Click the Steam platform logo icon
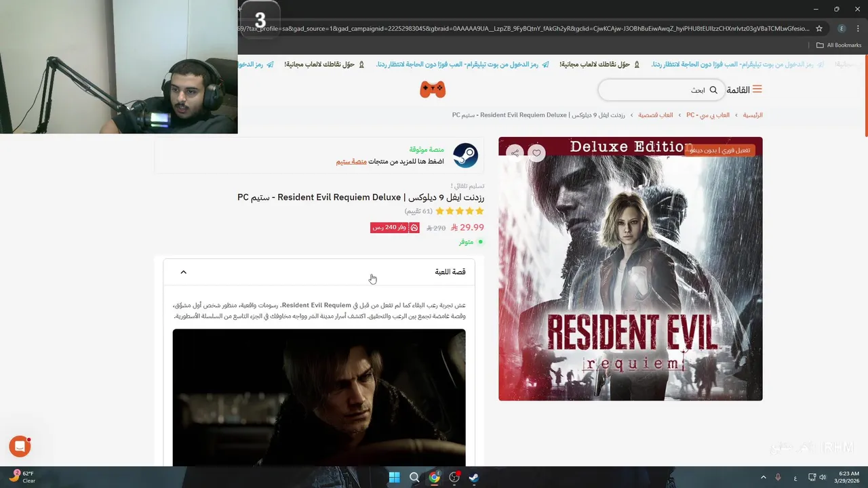This screenshot has height=488, width=868. (465, 155)
